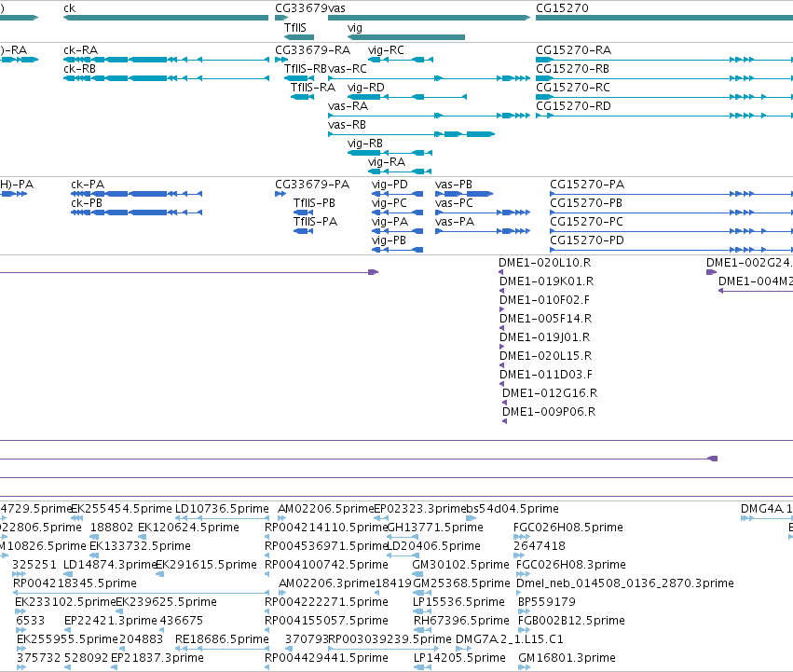Open EST FGC026H08.5prime
Screen dimensions: 793x672
[x=567, y=528]
